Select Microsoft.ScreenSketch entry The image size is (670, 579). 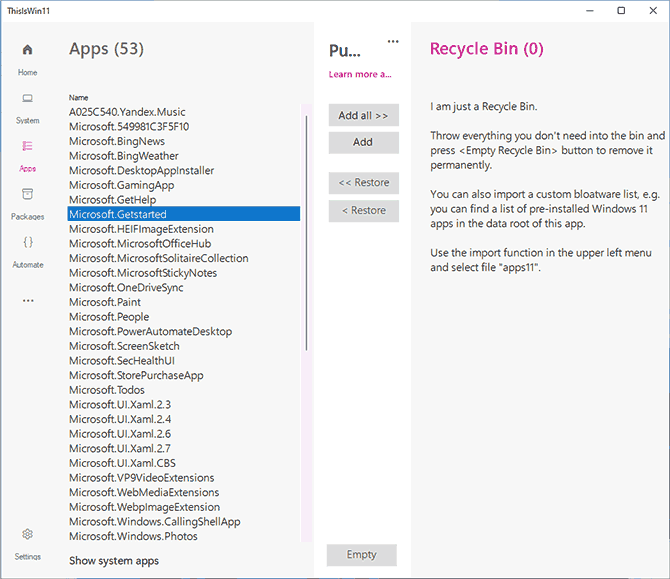(x=184, y=346)
